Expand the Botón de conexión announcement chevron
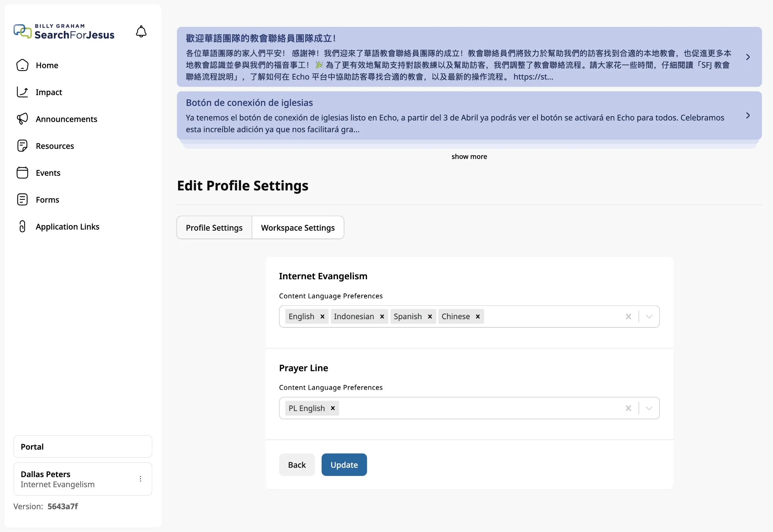 (748, 116)
